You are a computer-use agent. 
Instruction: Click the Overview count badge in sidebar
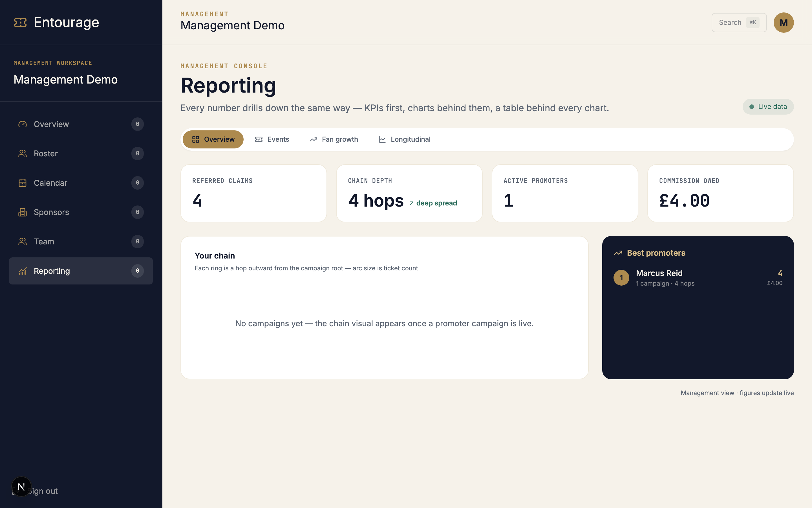coord(138,124)
